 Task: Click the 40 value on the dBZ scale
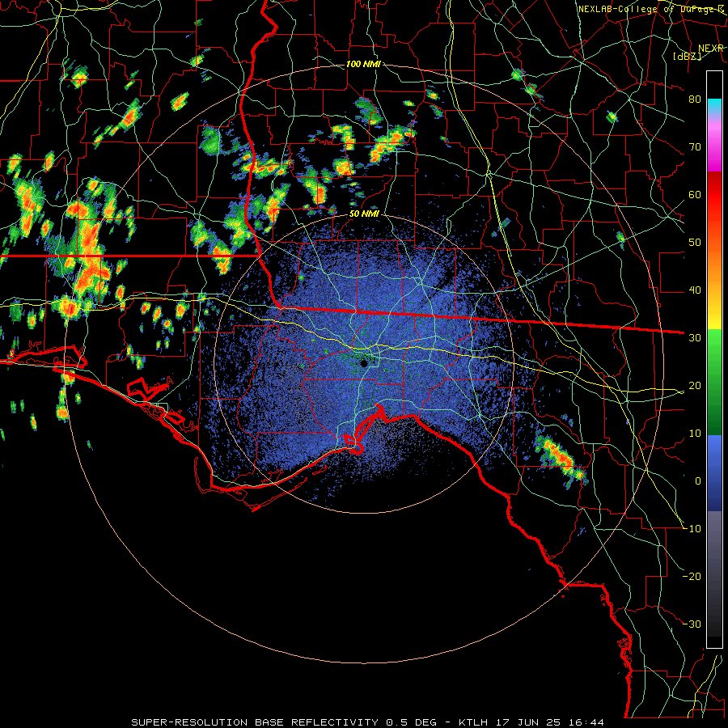click(695, 290)
